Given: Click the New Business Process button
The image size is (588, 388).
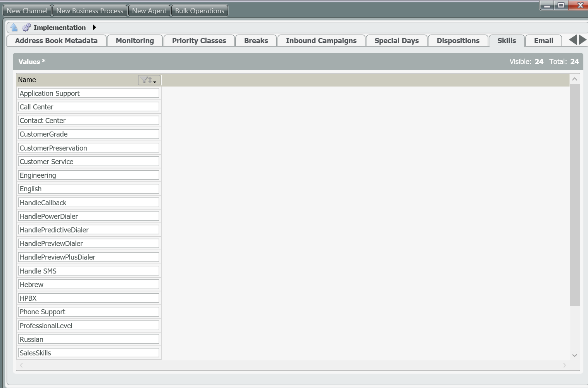Looking at the screenshot, I should [90, 11].
